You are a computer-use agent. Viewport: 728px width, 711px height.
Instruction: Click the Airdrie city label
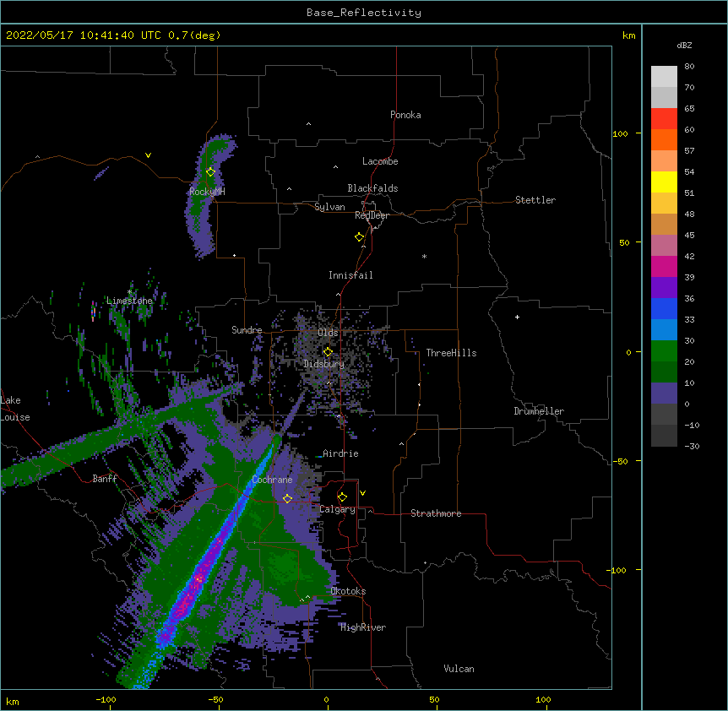340,453
